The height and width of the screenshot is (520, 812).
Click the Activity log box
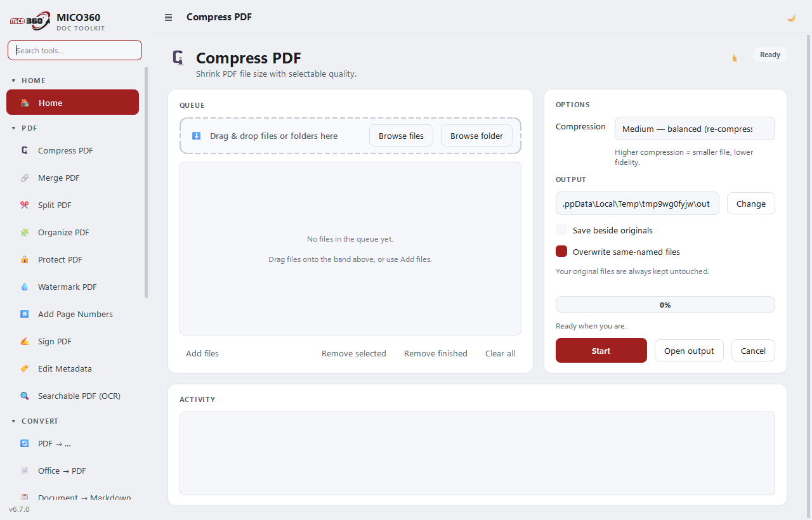click(x=477, y=453)
